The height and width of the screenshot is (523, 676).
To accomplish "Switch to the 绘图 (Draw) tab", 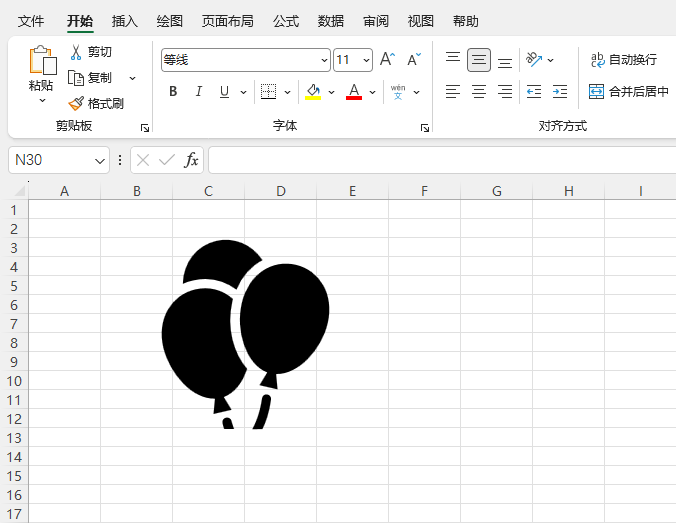I will tap(169, 21).
